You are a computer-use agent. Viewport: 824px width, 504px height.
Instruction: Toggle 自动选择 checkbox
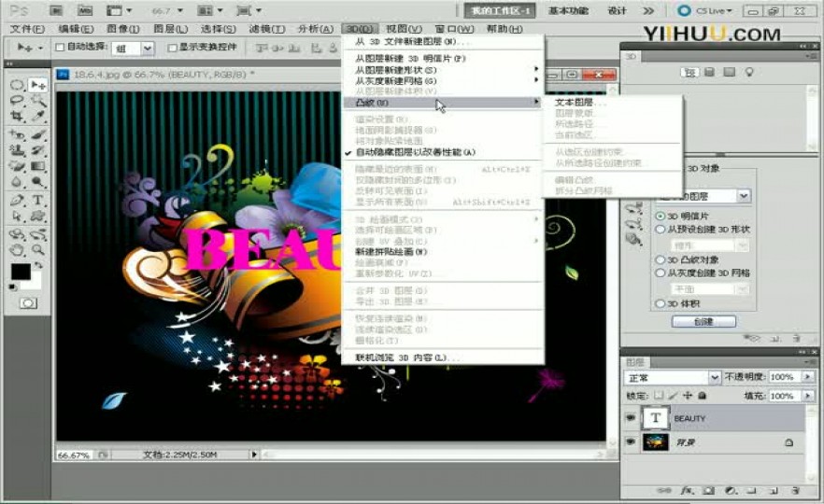60,48
